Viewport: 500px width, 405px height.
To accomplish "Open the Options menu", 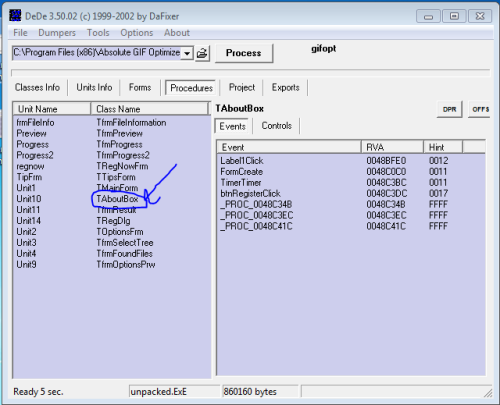I will [x=137, y=33].
